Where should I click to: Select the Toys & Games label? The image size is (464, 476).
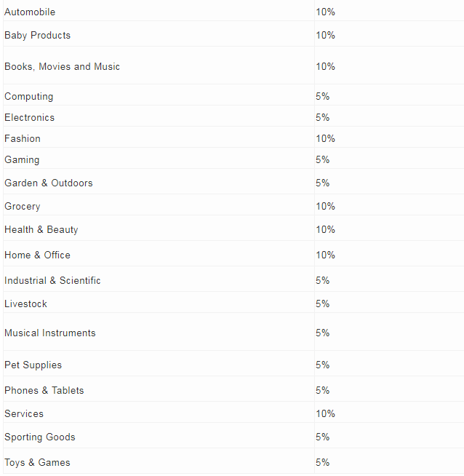point(37,463)
